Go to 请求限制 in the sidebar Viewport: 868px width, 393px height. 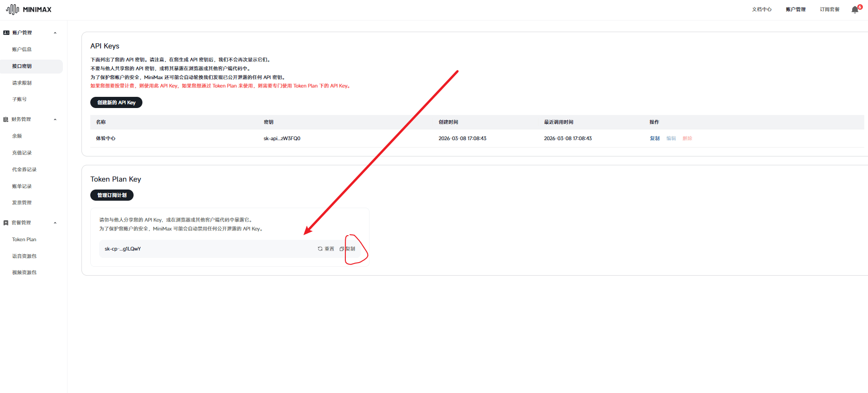tap(22, 83)
